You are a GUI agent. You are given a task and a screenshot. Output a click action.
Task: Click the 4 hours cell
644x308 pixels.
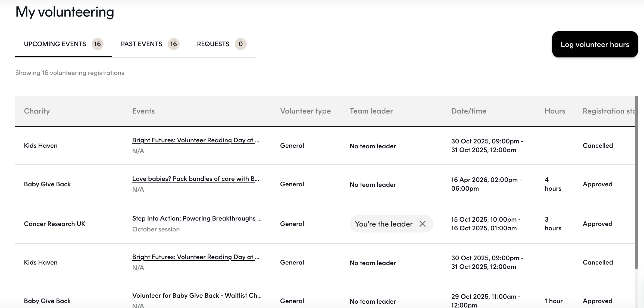553,184
